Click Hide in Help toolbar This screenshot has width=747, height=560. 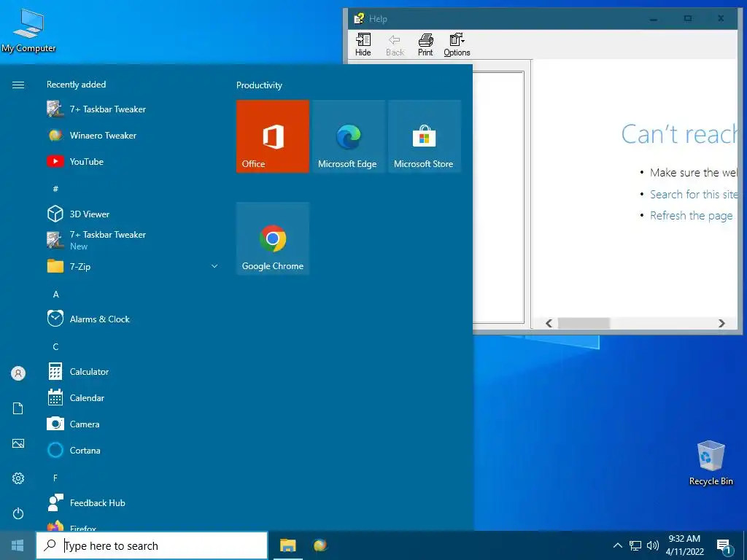pos(363,44)
